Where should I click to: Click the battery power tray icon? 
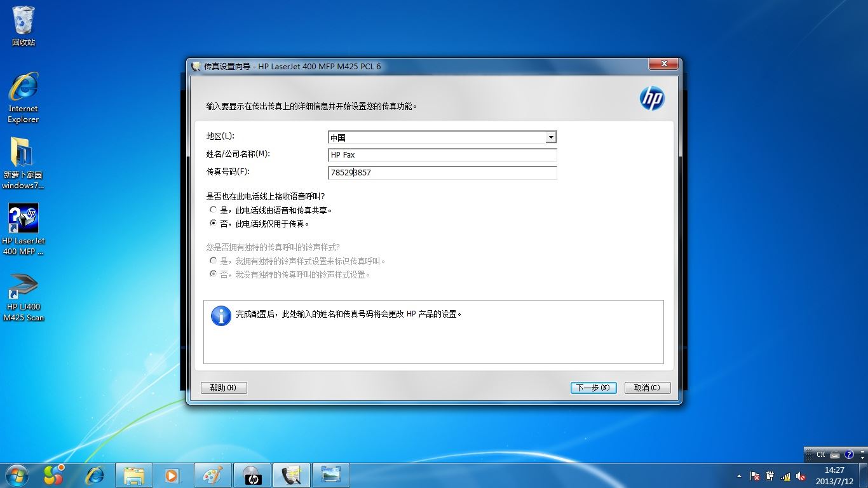770,476
